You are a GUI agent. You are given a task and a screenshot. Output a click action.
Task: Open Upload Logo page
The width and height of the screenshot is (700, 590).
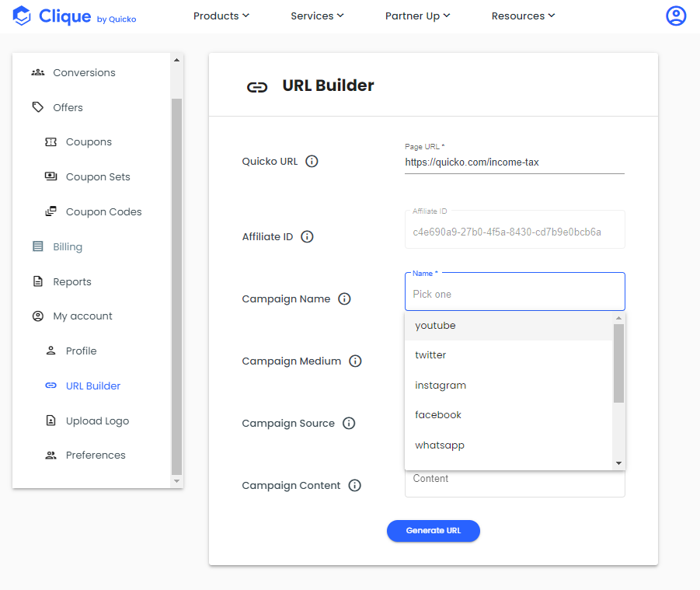click(97, 421)
